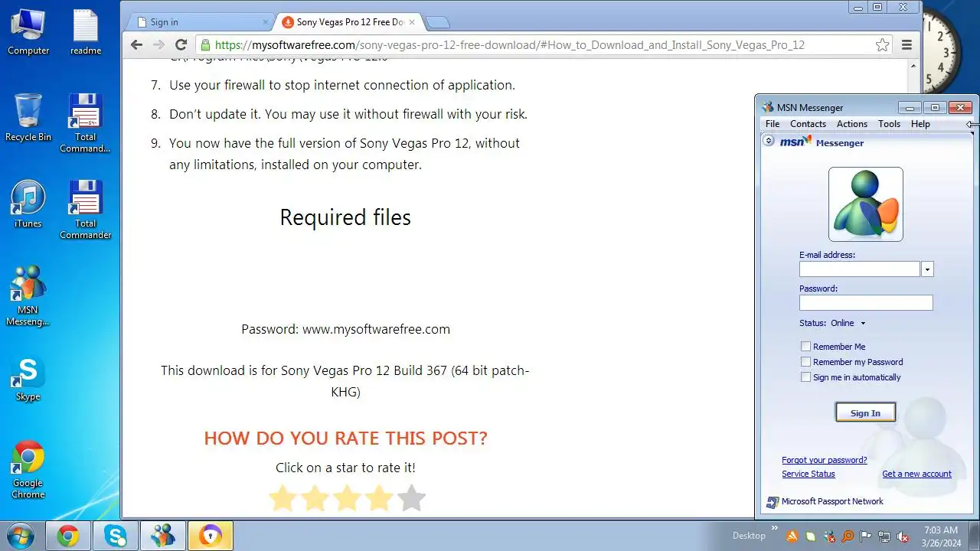Viewport: 980px width, 551px height.
Task: Open Google Chrome desktop shortcut
Action: click(28, 469)
